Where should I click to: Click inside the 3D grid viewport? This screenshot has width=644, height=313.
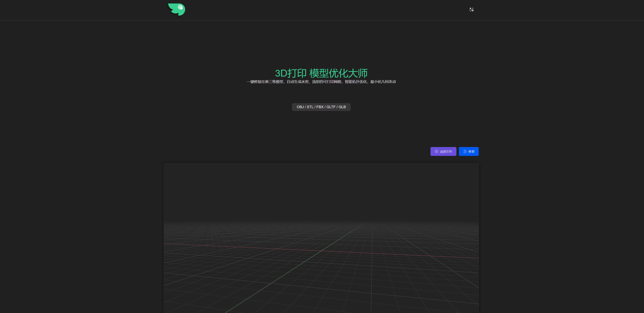(x=321, y=238)
